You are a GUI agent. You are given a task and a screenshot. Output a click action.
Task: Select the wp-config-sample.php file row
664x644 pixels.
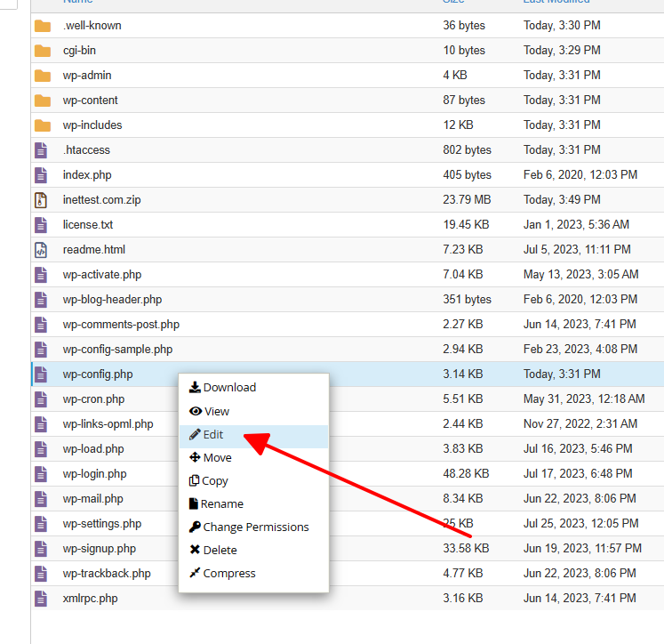[117, 350]
